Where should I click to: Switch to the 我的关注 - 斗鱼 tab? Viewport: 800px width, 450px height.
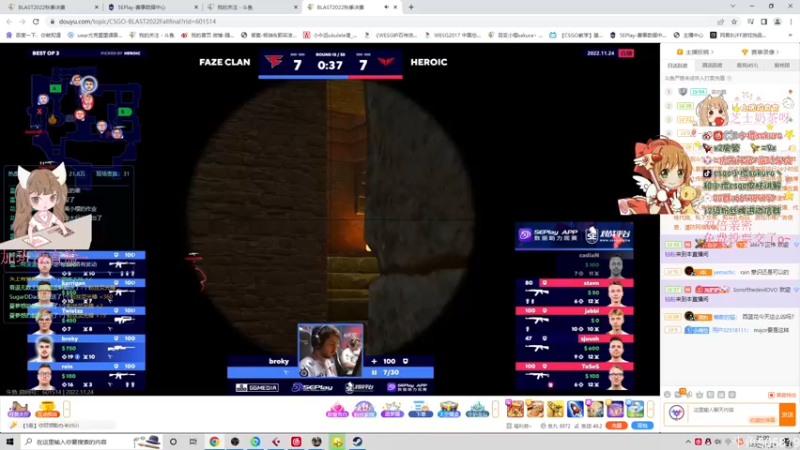(252, 7)
